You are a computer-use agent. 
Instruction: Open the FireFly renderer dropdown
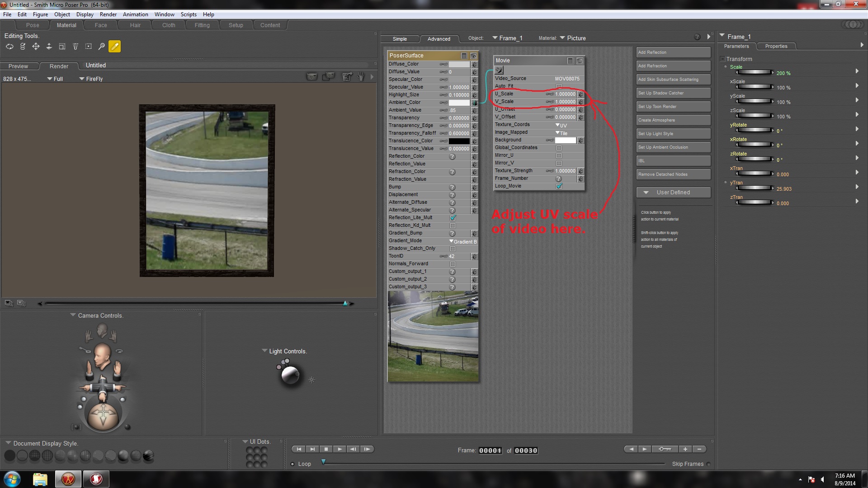click(x=91, y=79)
